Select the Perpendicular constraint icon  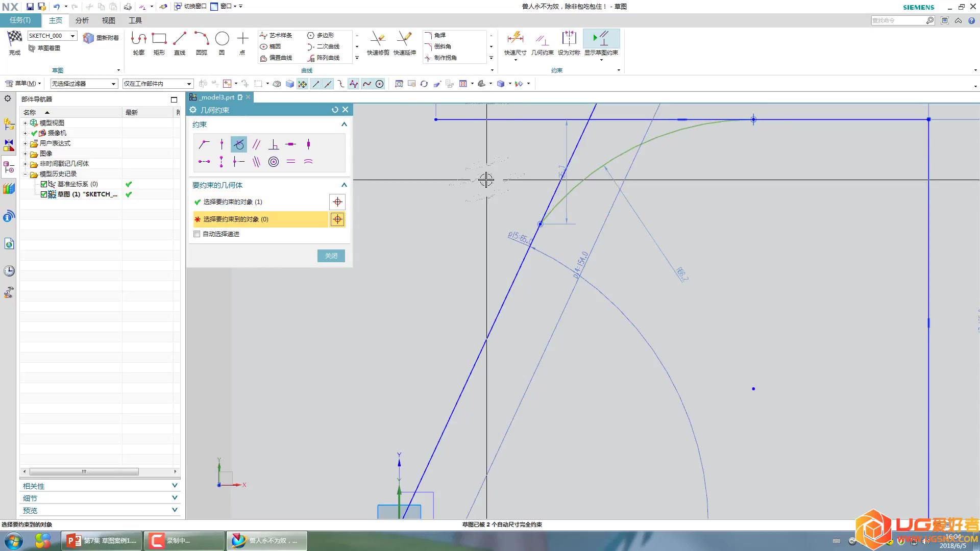(274, 144)
